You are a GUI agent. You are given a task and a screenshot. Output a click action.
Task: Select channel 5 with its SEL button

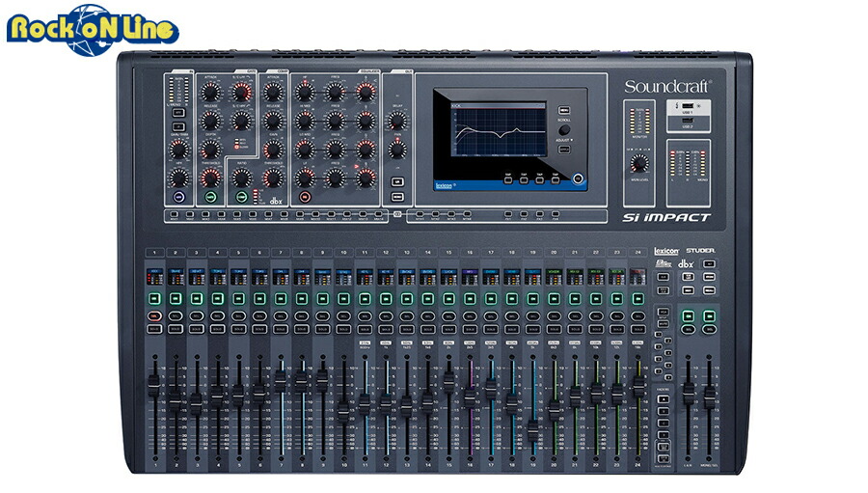point(238,316)
